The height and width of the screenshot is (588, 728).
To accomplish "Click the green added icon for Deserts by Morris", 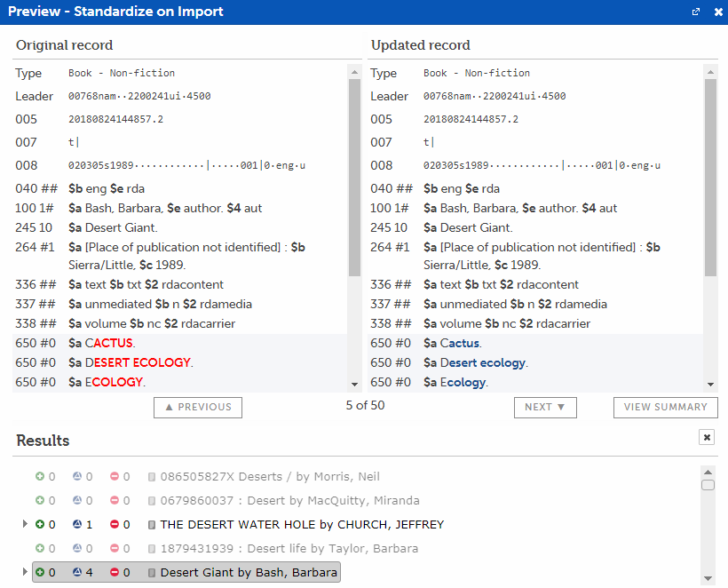I will (x=40, y=477).
